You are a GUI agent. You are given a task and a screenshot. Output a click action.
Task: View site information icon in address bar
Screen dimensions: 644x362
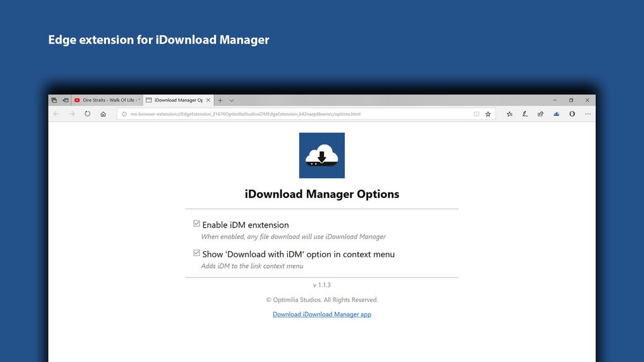click(x=124, y=114)
